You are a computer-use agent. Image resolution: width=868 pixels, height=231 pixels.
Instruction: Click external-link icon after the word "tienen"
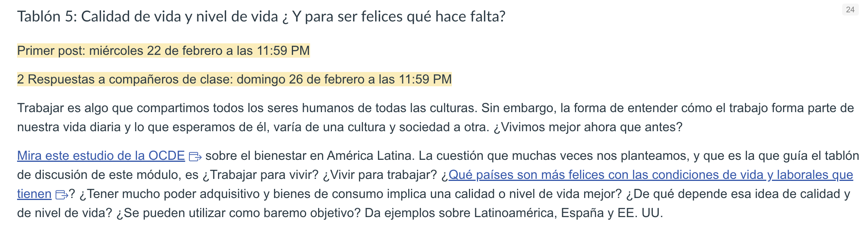click(x=62, y=195)
